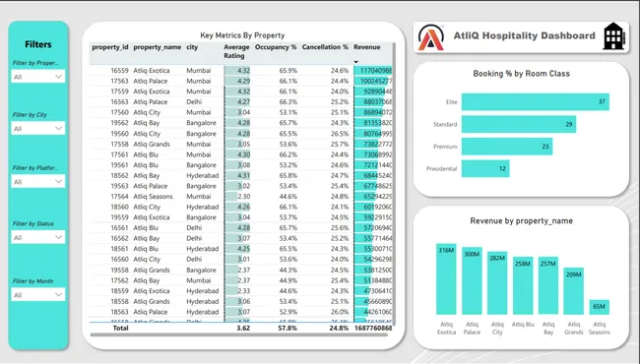Click Hyderabad in the 18562 row
Image resolution: width=640 pixels, height=364 pixels.
click(203, 176)
